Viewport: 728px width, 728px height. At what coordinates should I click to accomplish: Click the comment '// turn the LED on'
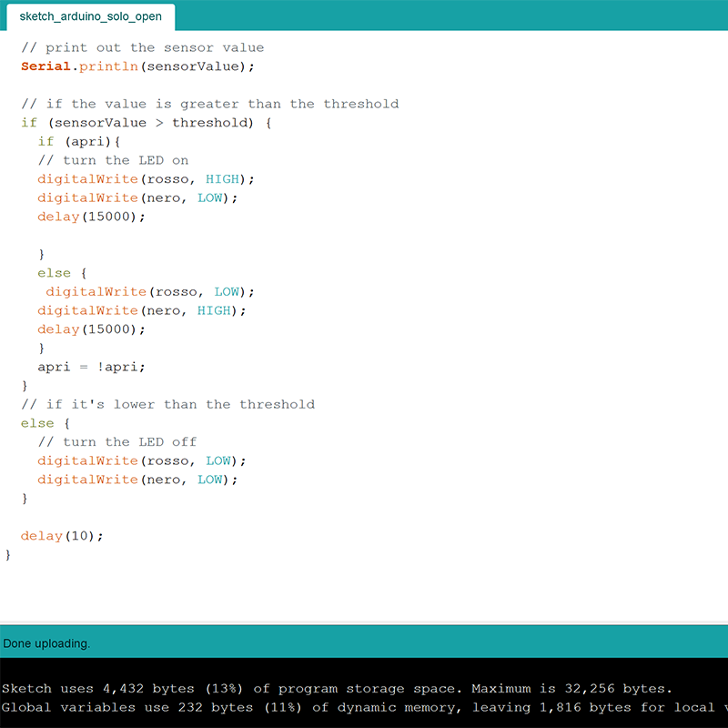coord(113,160)
